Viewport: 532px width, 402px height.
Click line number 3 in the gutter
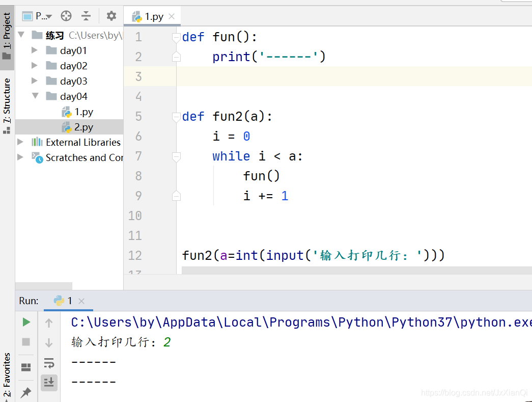click(x=138, y=76)
